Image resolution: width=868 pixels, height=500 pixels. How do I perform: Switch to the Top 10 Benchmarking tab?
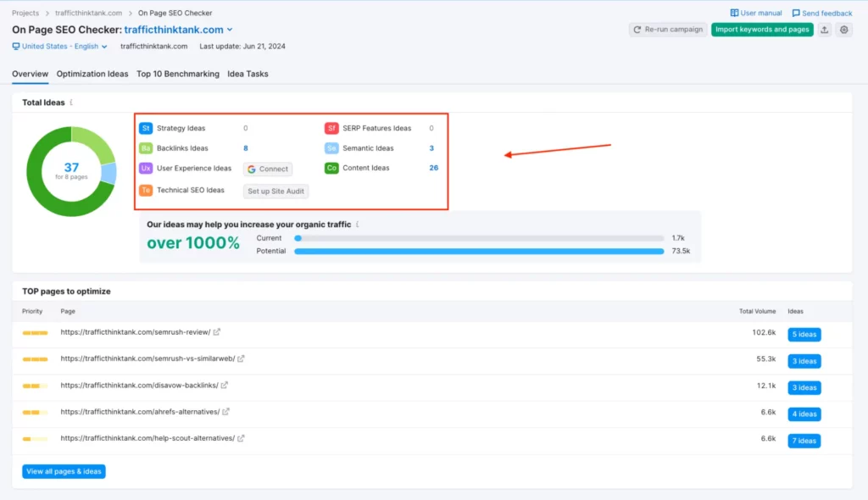tap(180, 74)
